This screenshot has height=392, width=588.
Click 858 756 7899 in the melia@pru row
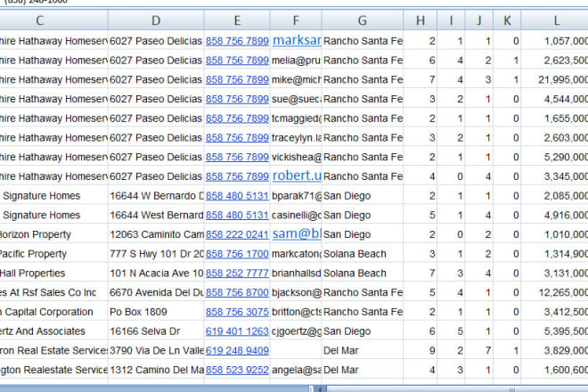237,61
